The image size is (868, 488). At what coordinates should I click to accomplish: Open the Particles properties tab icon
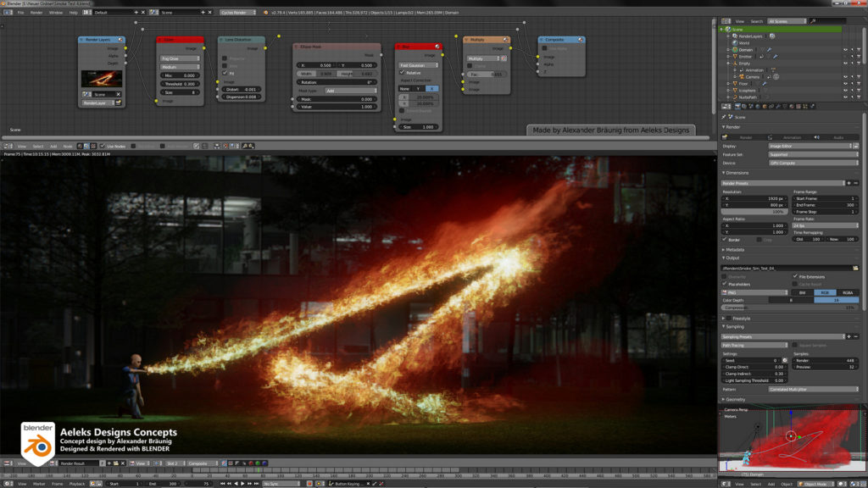click(805, 106)
